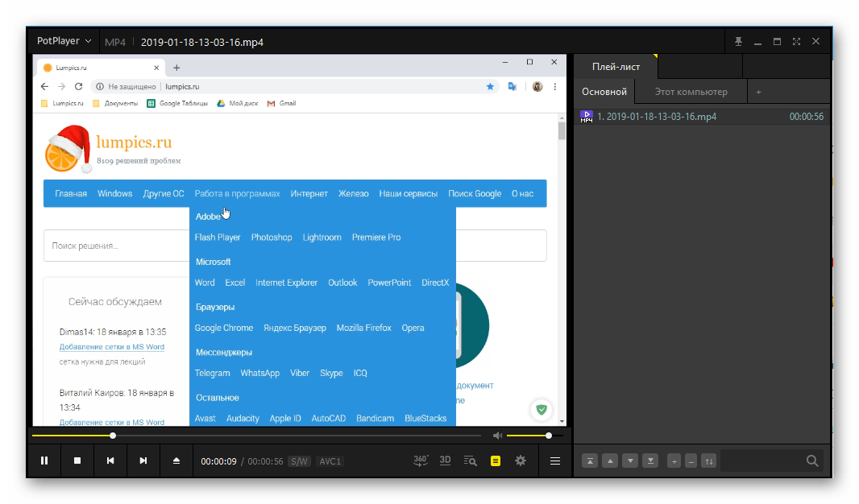Open the translate page icon
Viewport: 859px width, 504px height.
512,86
